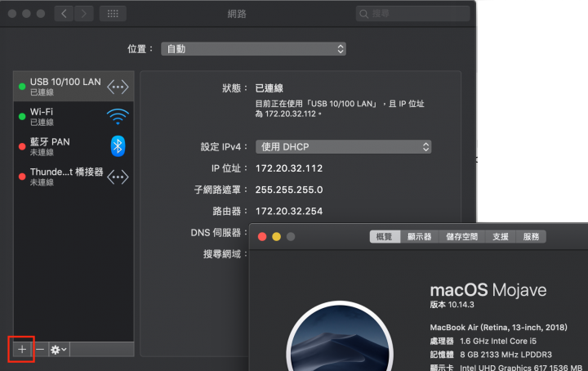Image resolution: width=588 pixels, height=371 pixels.
Task: Switch to 顯示器 tab
Action: point(419,237)
